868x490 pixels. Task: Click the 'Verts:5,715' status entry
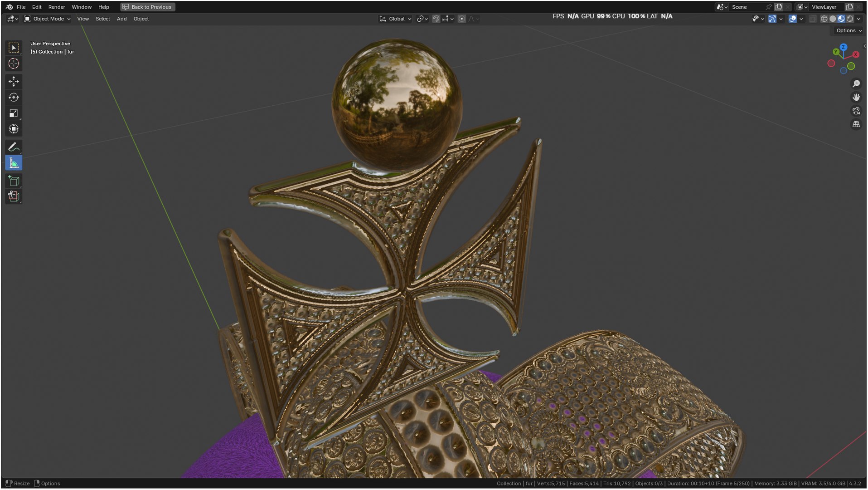551,484
